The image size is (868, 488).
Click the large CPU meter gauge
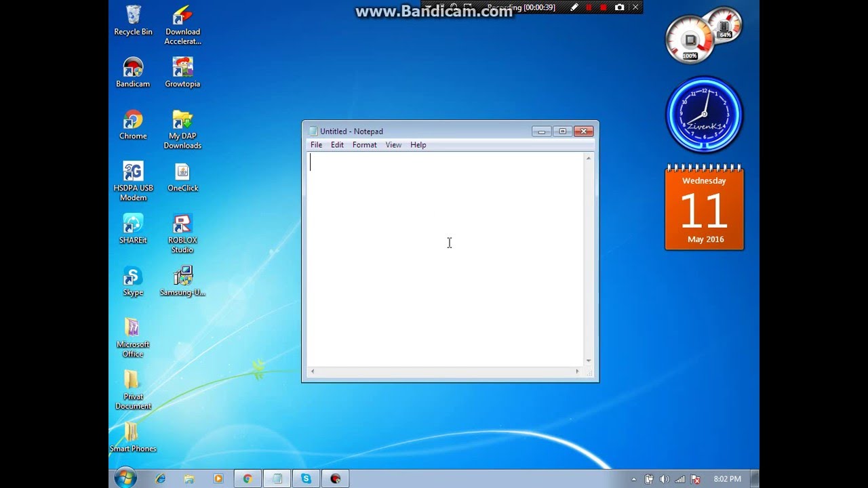tap(689, 39)
